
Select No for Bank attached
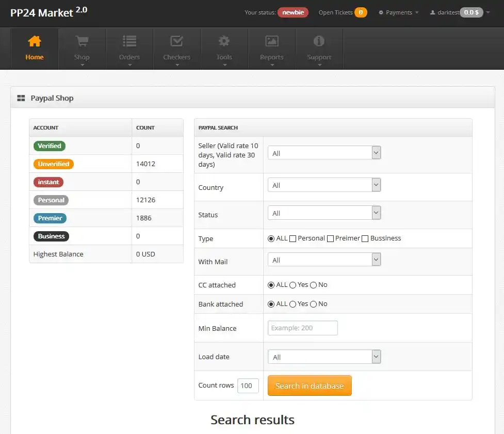[315, 304]
